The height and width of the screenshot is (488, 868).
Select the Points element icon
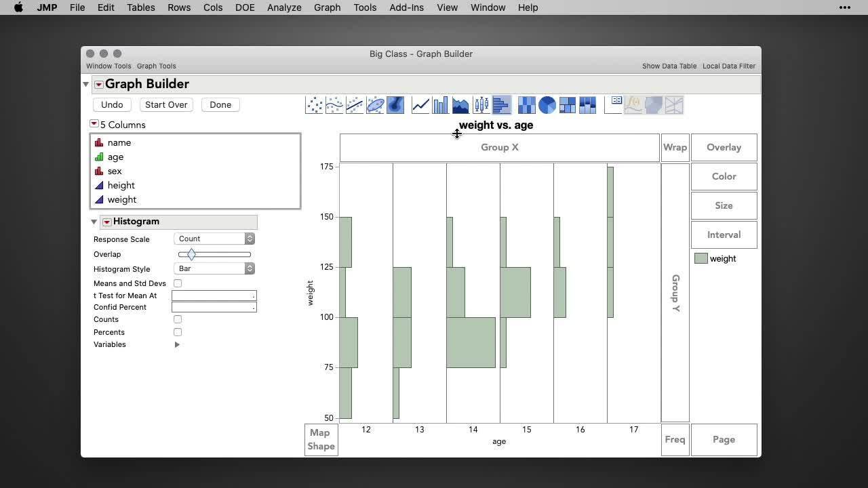pos(315,105)
